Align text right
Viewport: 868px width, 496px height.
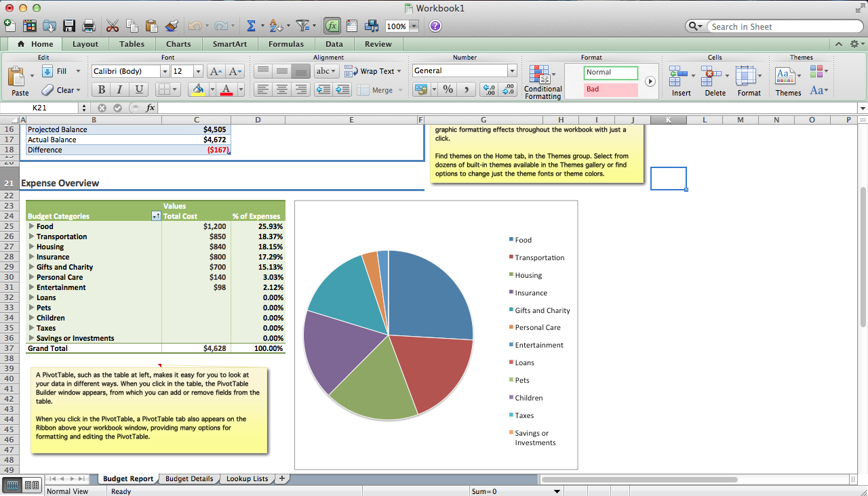(301, 89)
